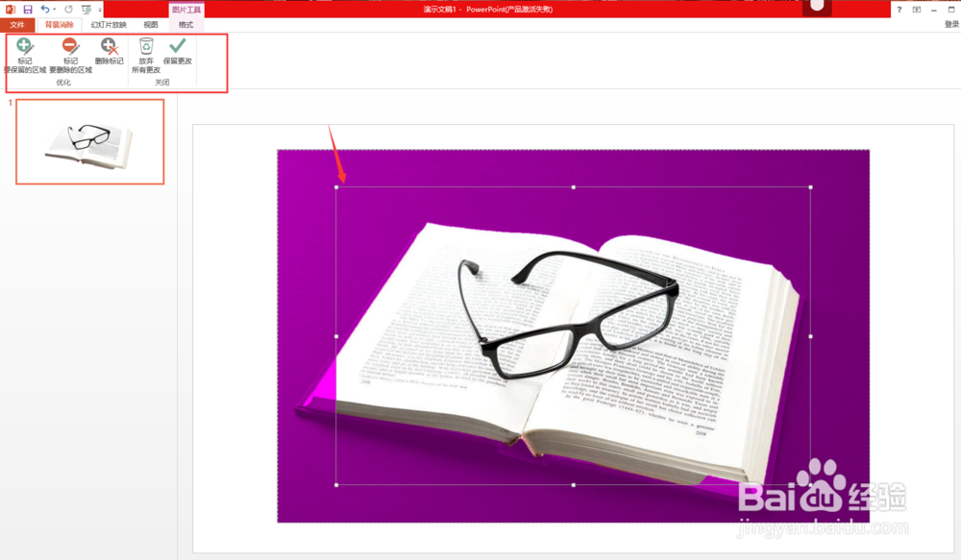Screen dimensions: 961x560
Task: Click the 图片工具 contextual tab header
Action: click(185, 10)
